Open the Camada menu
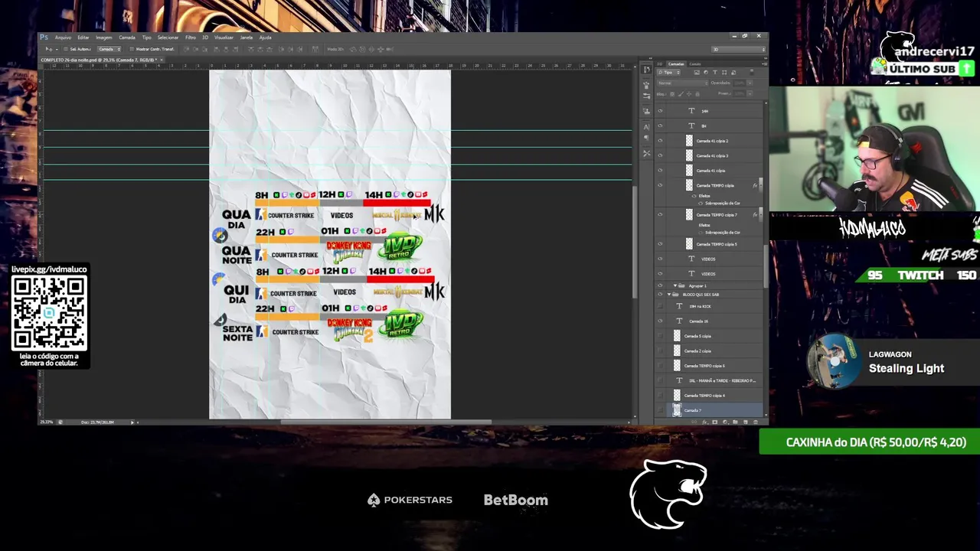This screenshot has width=980, height=551. click(127, 37)
